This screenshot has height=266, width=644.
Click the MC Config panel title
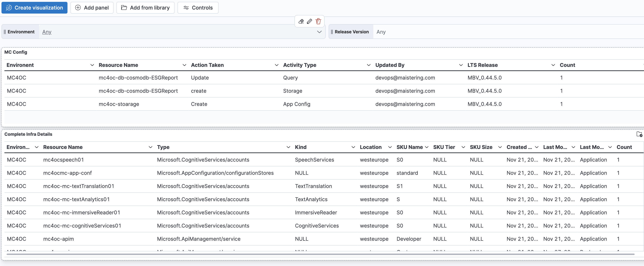click(x=16, y=52)
